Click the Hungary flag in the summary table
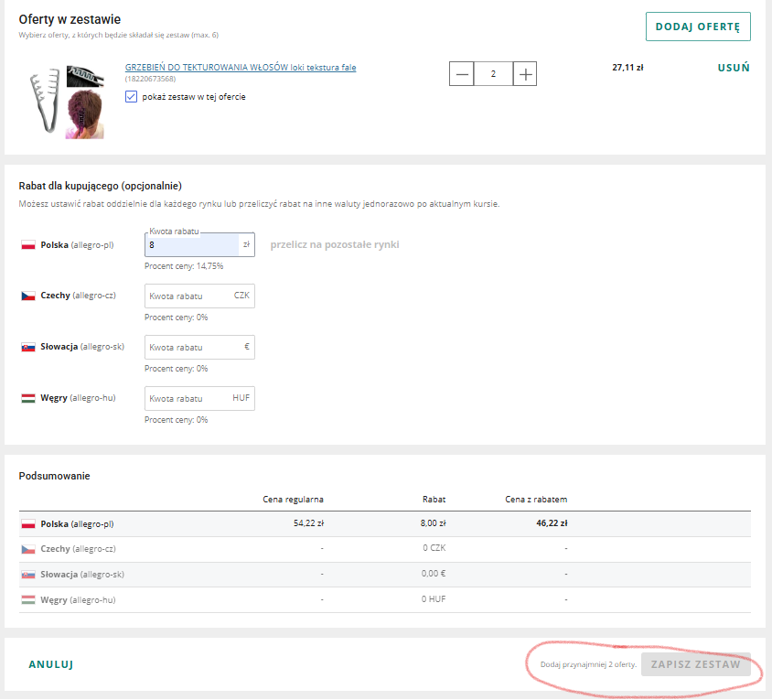 (27, 600)
